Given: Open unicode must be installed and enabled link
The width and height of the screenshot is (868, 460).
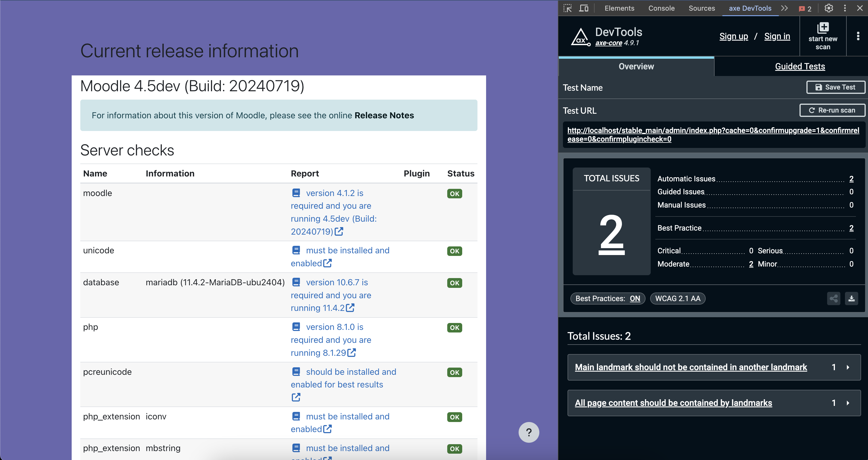Looking at the screenshot, I should click(340, 257).
